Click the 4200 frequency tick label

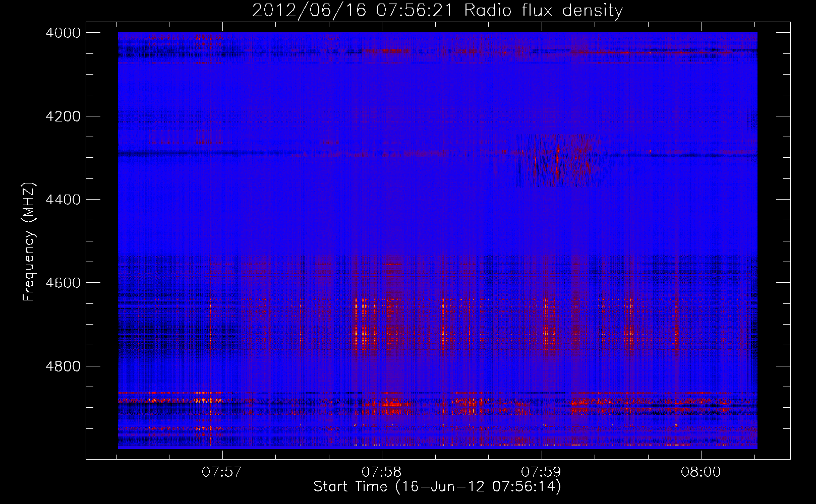coord(63,116)
